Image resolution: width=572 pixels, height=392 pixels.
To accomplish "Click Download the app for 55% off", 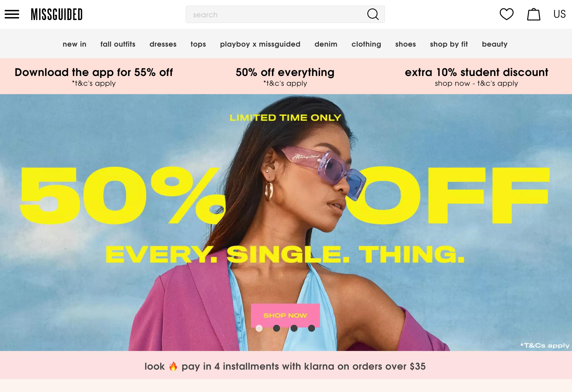I will click(94, 76).
